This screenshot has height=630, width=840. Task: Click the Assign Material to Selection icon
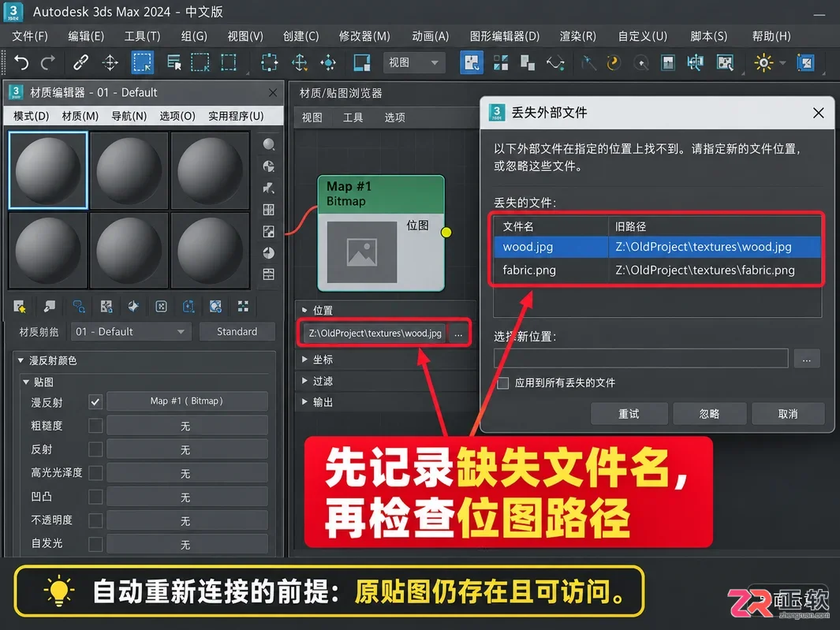pos(78,306)
